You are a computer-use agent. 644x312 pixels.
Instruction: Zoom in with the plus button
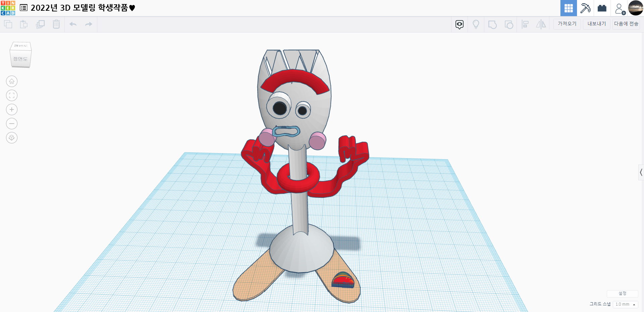tap(12, 109)
